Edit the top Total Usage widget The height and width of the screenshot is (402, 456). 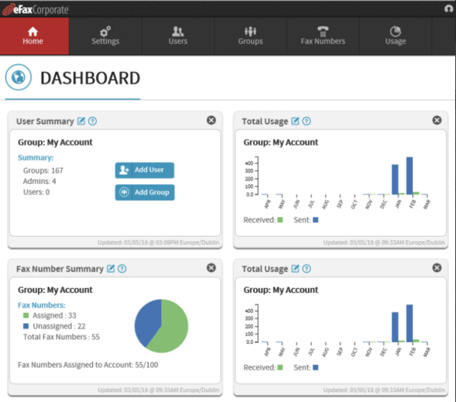[295, 121]
